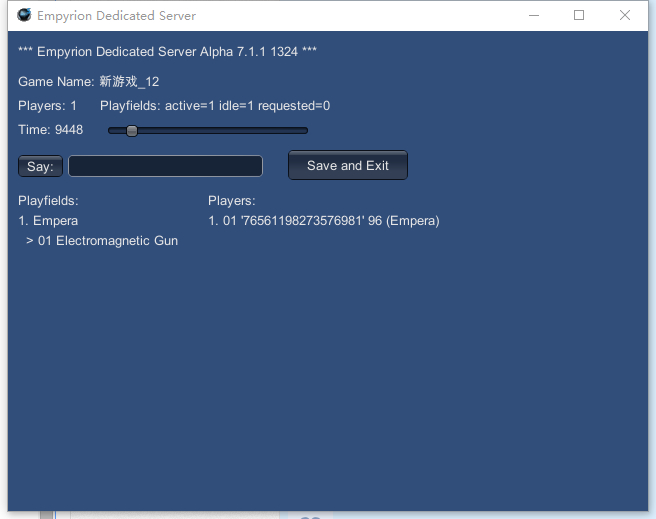
Task: Select the player entry with ID 76561198273576981
Action: coord(324,220)
